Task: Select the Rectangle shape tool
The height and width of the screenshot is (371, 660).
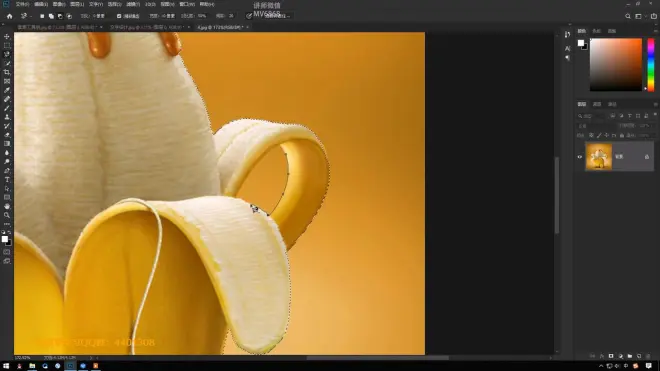Action: click(x=7, y=198)
